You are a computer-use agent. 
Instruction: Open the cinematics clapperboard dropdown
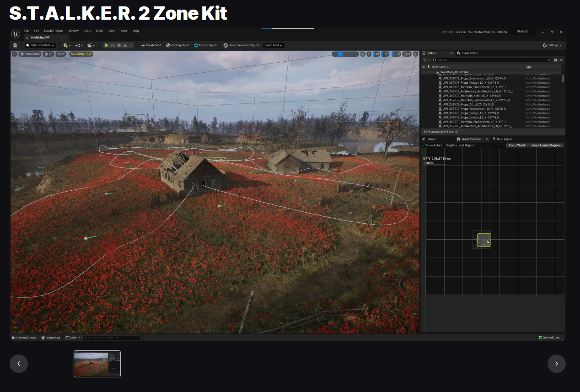pyautogui.click(x=91, y=45)
